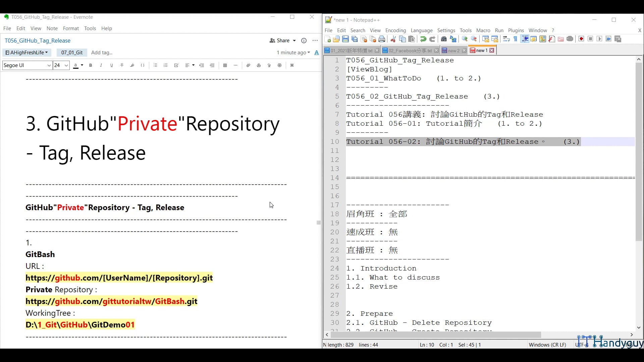Open Find dialog from Notepad++ toolbar
The image size is (644, 362).
click(443, 39)
